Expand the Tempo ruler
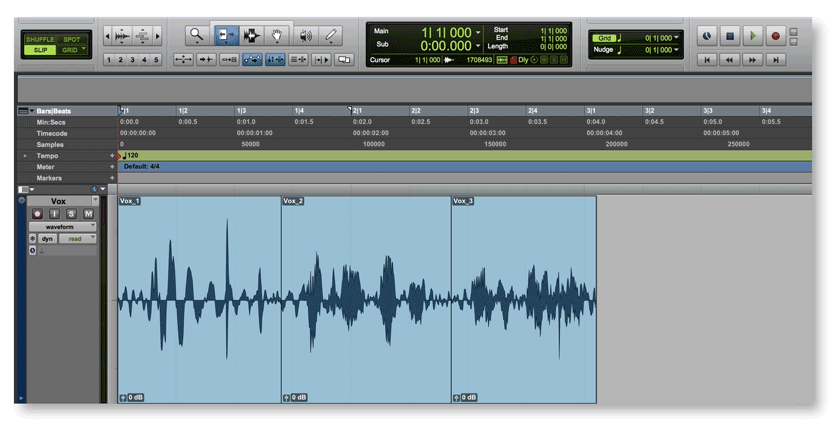The width and height of the screenshot is (840, 434). pos(25,156)
